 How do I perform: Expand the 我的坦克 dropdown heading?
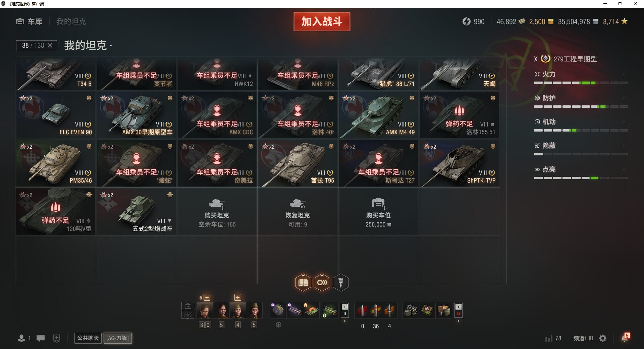pos(89,45)
